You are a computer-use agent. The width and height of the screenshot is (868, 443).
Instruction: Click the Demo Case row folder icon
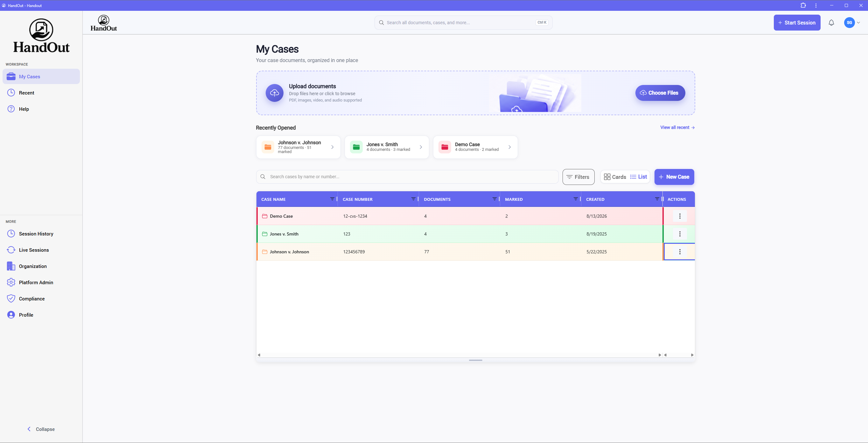tap(265, 216)
